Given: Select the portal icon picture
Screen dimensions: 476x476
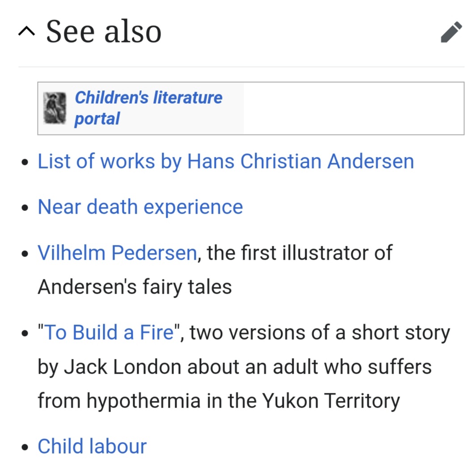Looking at the screenshot, I should coord(55,108).
